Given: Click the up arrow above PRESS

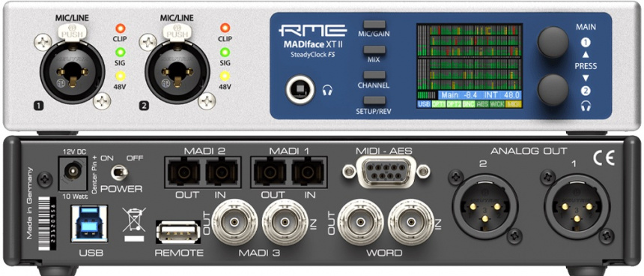Looking at the screenshot, I should pyautogui.click(x=586, y=54).
